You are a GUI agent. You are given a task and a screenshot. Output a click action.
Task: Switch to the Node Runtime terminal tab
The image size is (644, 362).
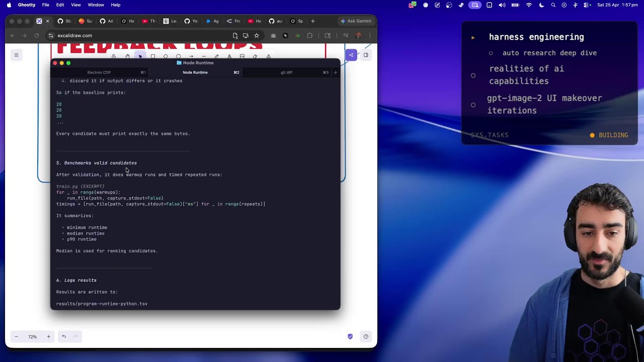(195, 72)
